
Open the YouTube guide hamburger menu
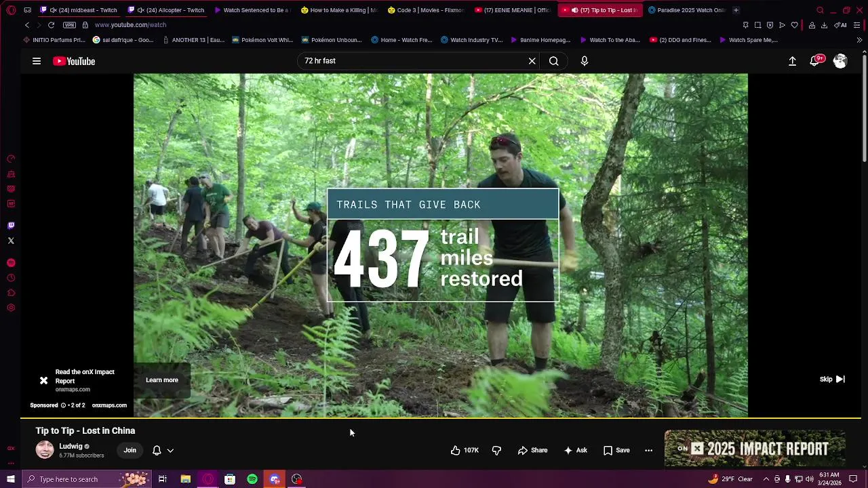[x=37, y=61]
